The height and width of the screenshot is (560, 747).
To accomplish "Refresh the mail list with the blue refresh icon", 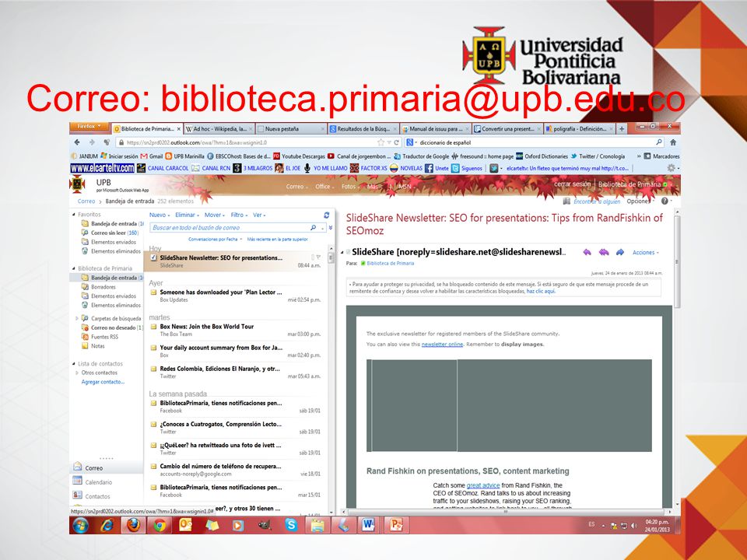I will (x=326, y=215).
